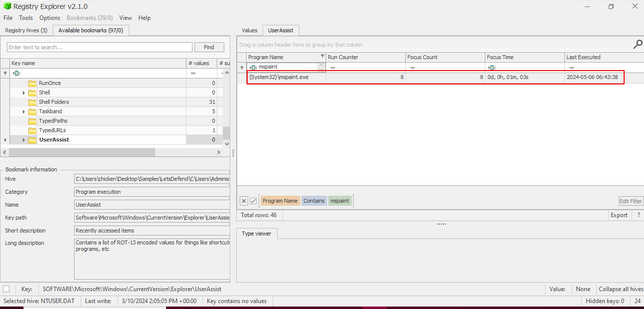This screenshot has width=644, height=309.
Task: Open # values filter operator equals icon
Action: coord(193,73)
